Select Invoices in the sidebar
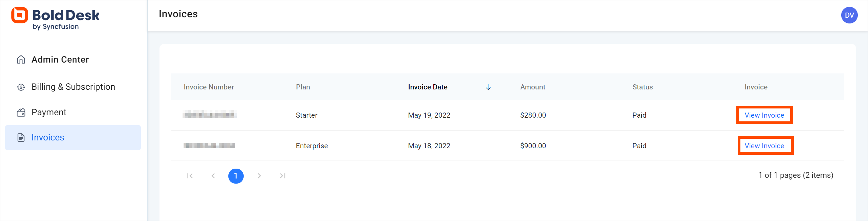Image resolution: width=868 pixels, height=221 pixels. 73,138
